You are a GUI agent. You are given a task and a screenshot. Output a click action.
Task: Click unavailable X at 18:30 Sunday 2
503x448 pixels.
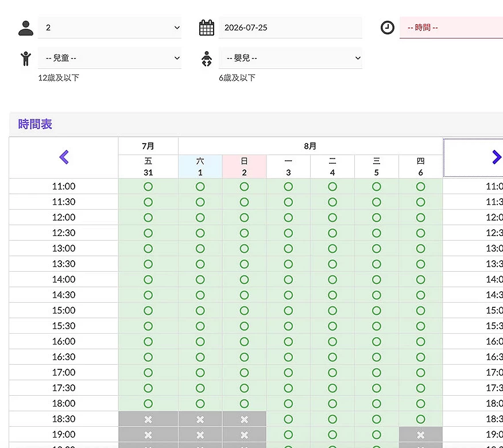(x=244, y=419)
